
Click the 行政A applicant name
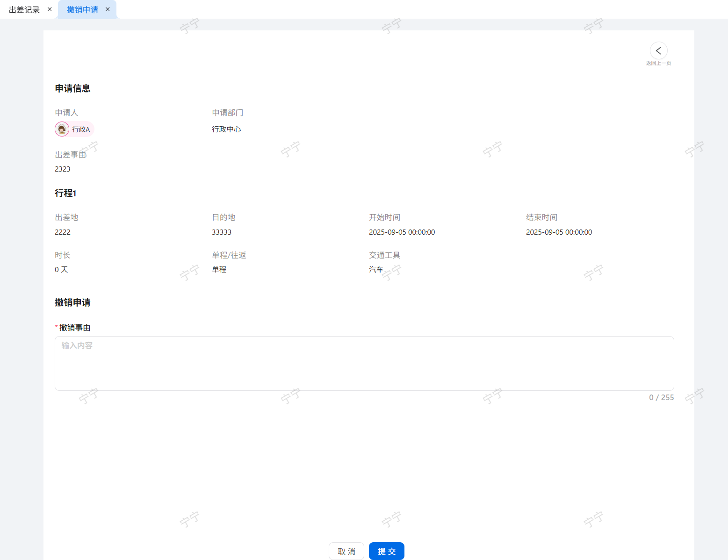pos(81,129)
